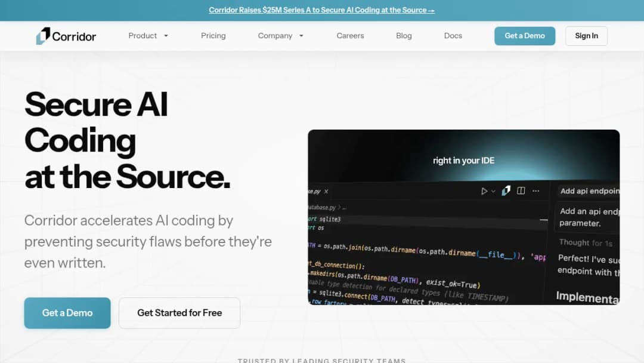Click the Sign In button
The image size is (644, 363).
pyautogui.click(x=587, y=36)
